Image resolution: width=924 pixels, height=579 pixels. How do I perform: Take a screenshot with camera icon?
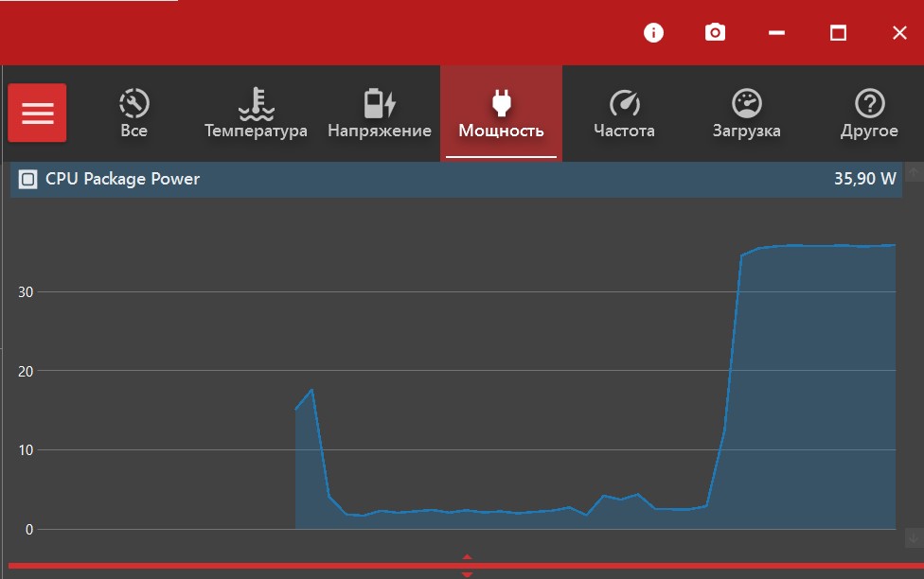[715, 32]
